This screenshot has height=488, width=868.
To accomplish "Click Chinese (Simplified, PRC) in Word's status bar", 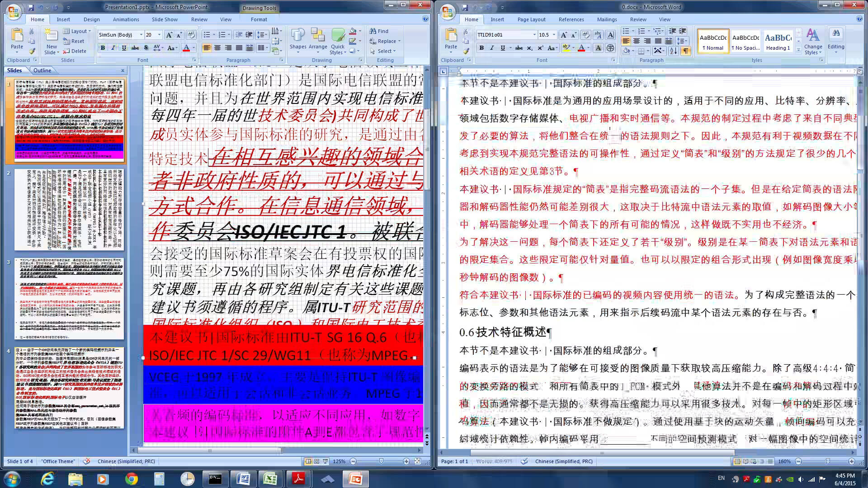I will point(564,461).
